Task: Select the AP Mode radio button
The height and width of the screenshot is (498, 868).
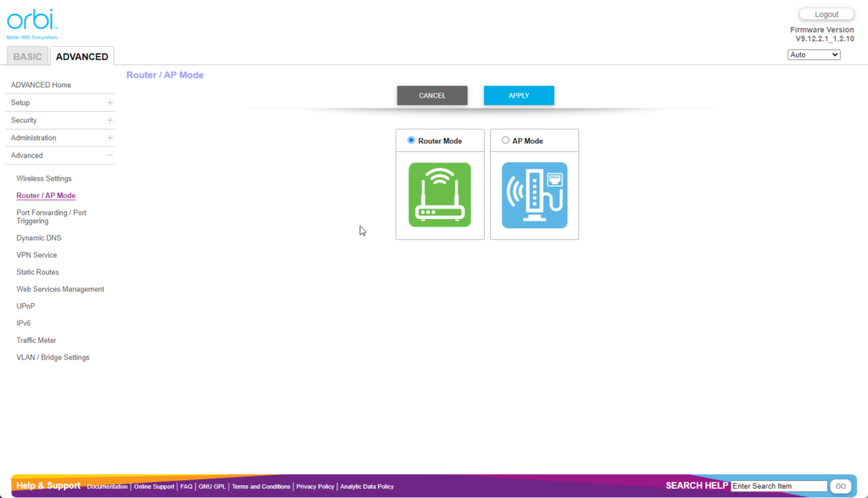Action: coord(506,141)
